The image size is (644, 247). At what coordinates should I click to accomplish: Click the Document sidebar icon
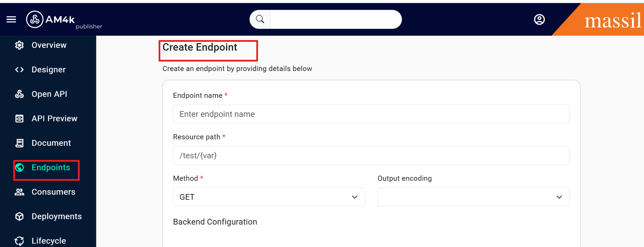coord(19,143)
